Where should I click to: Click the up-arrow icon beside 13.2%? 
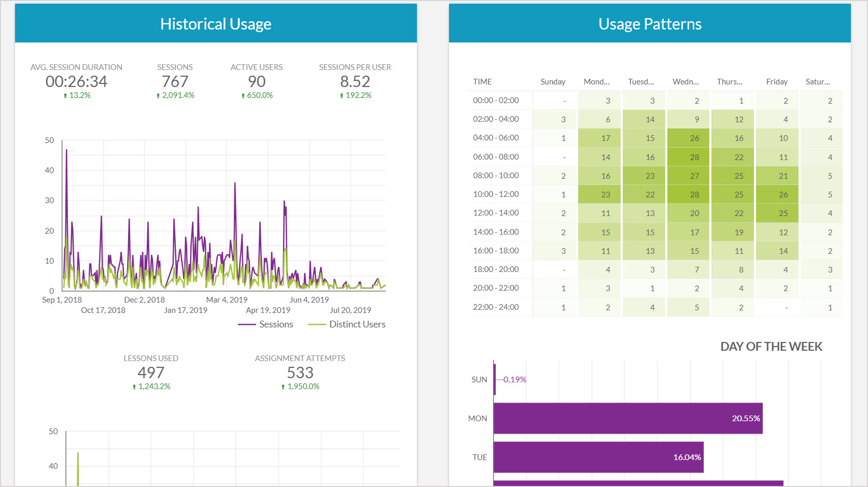pyautogui.click(x=65, y=96)
